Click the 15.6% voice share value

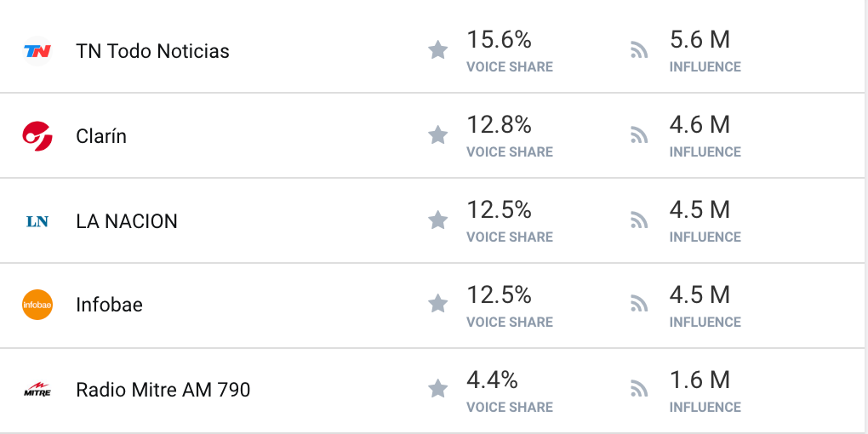(x=499, y=40)
